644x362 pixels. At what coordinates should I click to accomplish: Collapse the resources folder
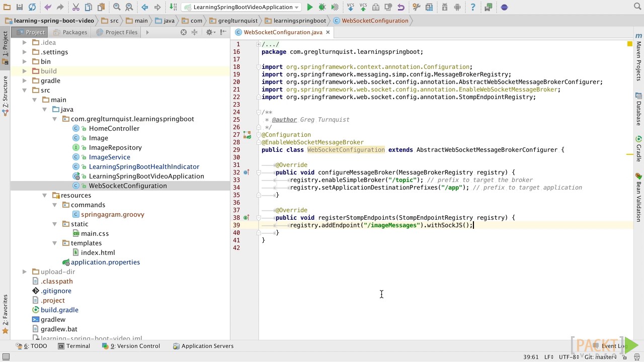[45, 196]
